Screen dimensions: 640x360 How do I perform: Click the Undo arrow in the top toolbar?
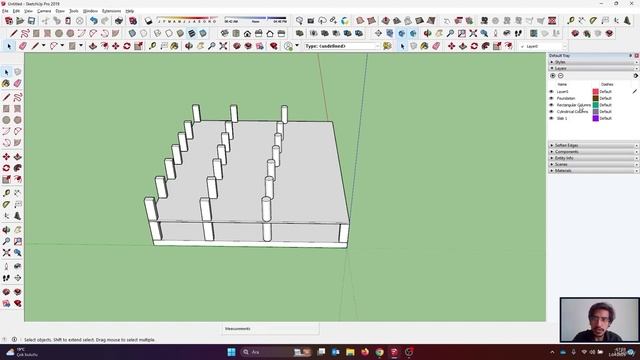coord(94,21)
